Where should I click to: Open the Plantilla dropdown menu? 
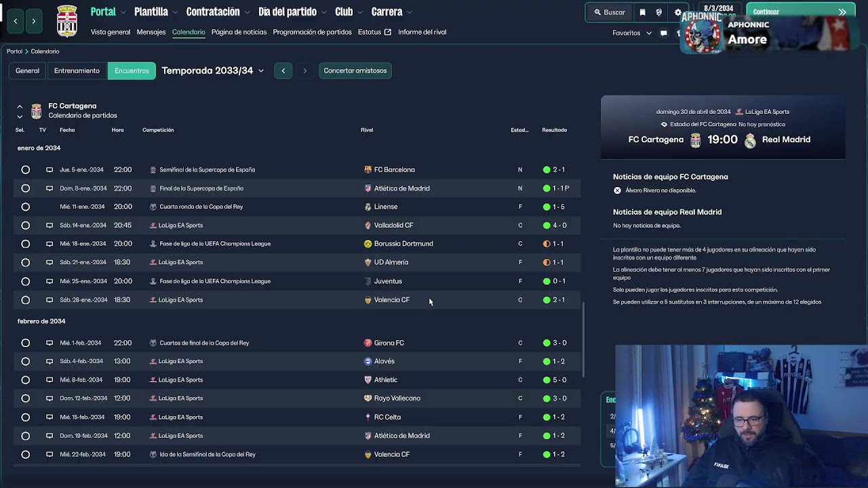pyautogui.click(x=156, y=12)
